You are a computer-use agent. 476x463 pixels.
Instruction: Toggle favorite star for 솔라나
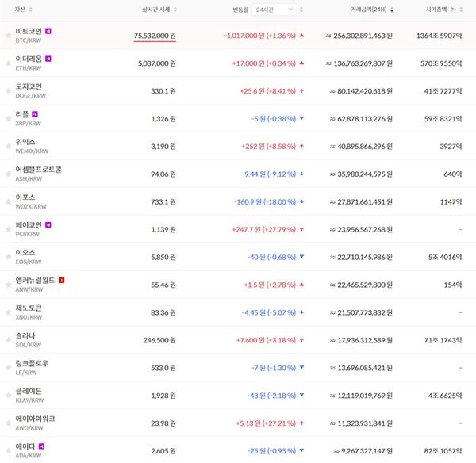click(x=8, y=340)
